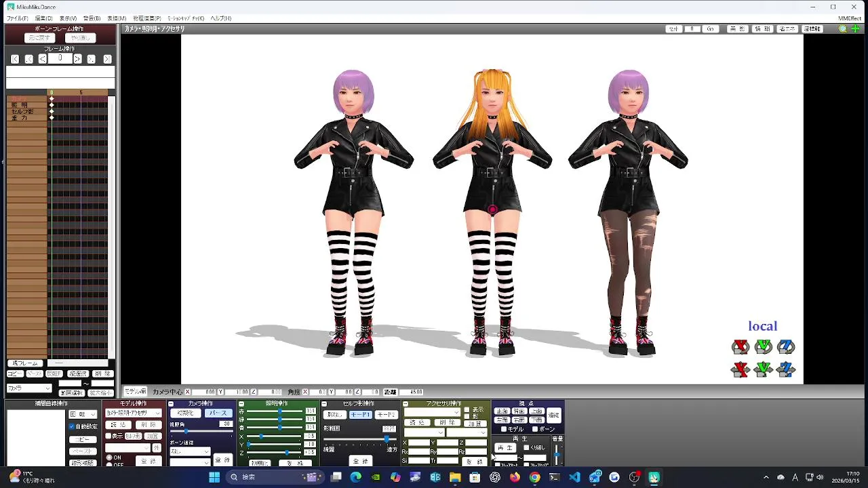Image resolution: width=868 pixels, height=488 pixels.
Task: Open the 背景(B) menu
Action: pos(92,18)
